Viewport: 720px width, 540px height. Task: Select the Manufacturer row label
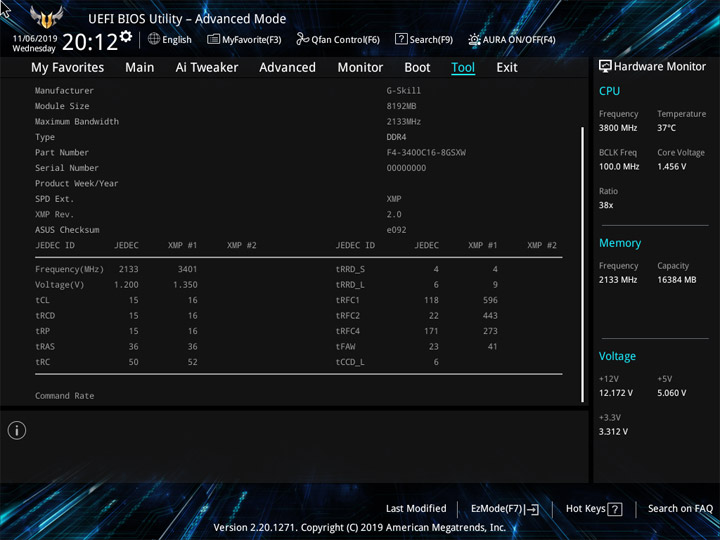[64, 90]
